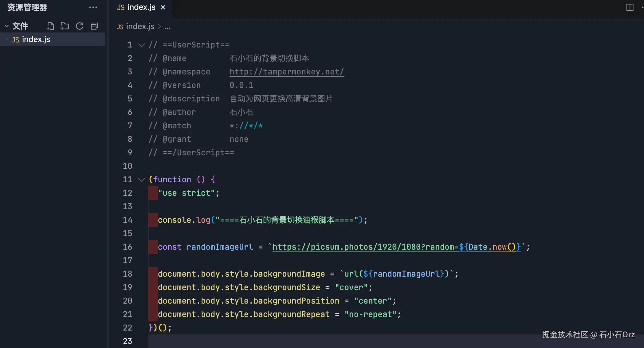The width and height of the screenshot is (644, 348).
Task: Click the New File icon
Action: pyautogui.click(x=50, y=26)
